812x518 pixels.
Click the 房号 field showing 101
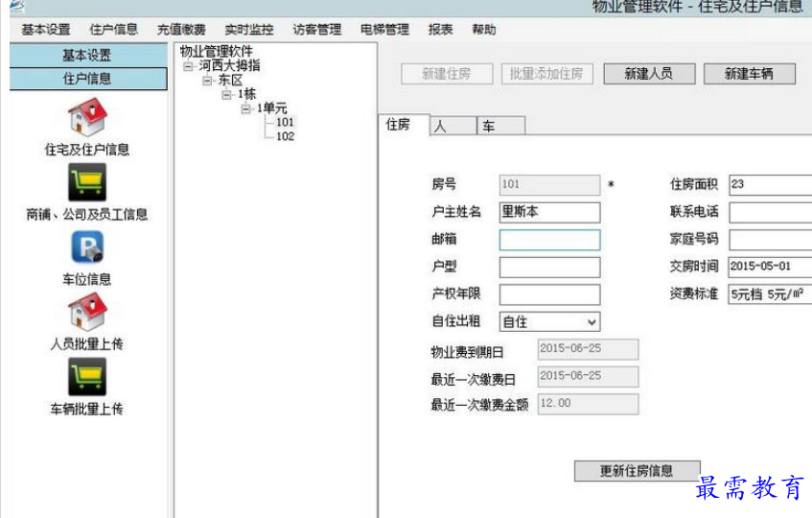tap(549, 185)
